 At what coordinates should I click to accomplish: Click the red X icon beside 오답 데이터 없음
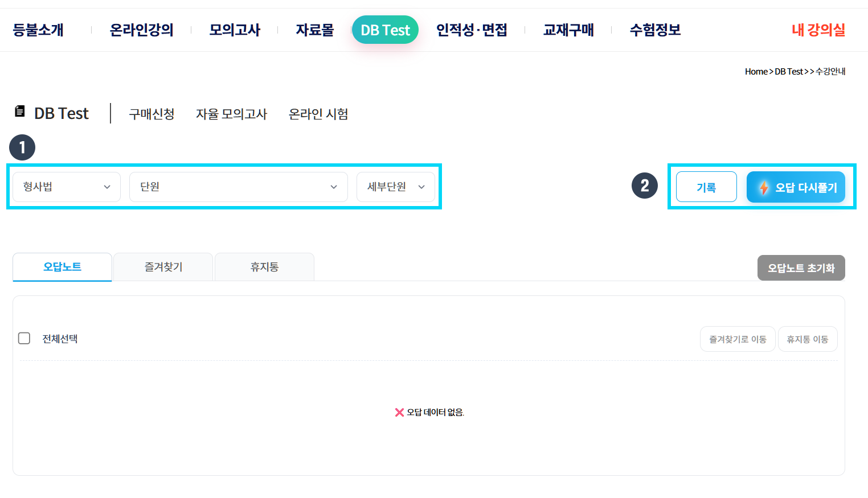(399, 413)
